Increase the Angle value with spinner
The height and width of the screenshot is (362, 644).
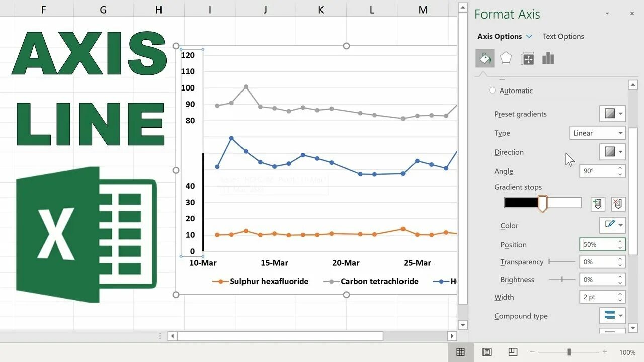[x=620, y=168]
